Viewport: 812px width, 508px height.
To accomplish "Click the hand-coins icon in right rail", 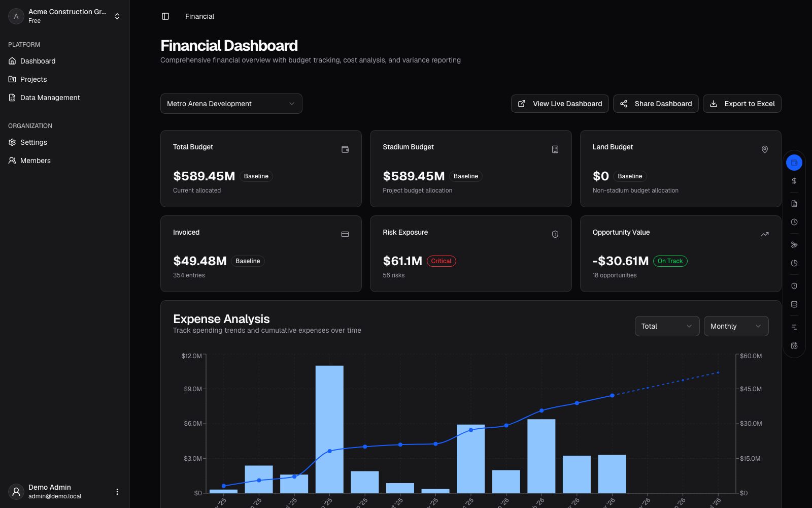I will (x=794, y=245).
